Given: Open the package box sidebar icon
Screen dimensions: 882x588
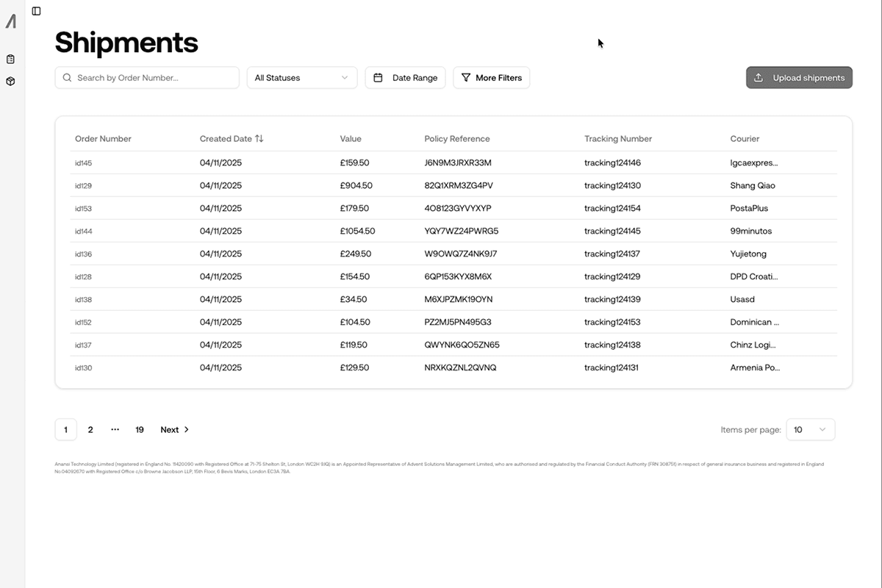Looking at the screenshot, I should click(10, 82).
